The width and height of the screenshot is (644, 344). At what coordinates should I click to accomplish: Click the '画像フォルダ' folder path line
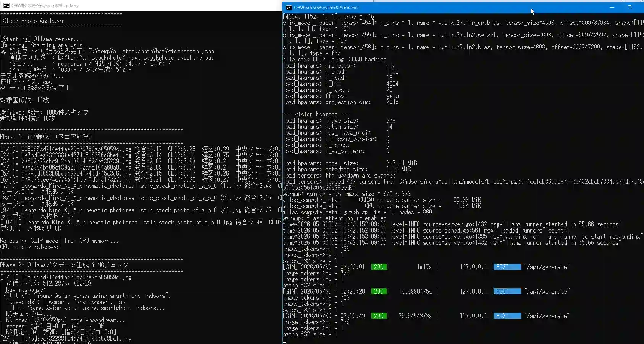[x=111, y=57]
